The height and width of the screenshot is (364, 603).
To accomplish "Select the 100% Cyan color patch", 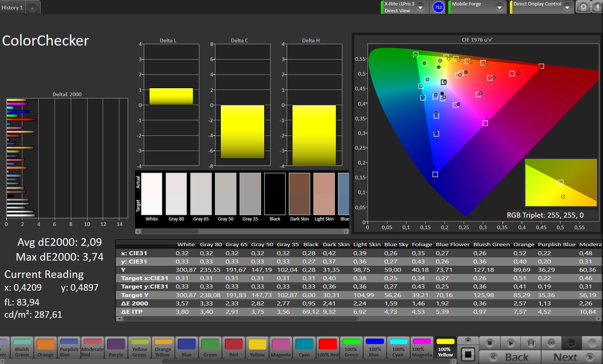I will click(x=398, y=347).
